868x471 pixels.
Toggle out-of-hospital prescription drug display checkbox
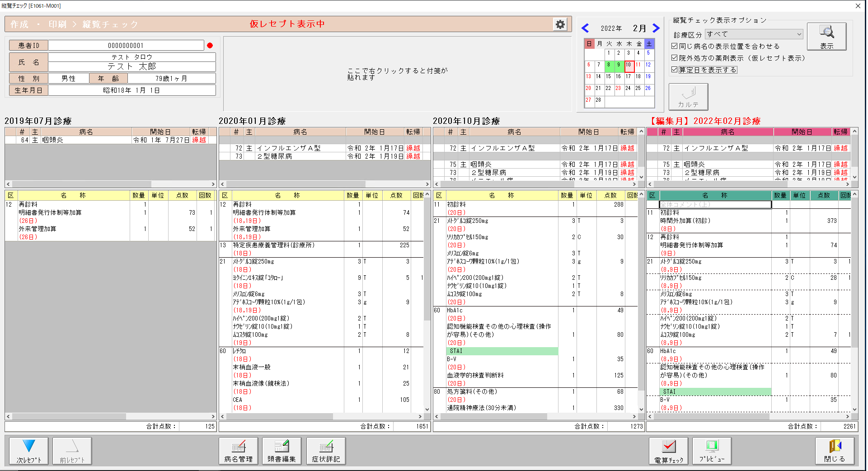coord(675,58)
